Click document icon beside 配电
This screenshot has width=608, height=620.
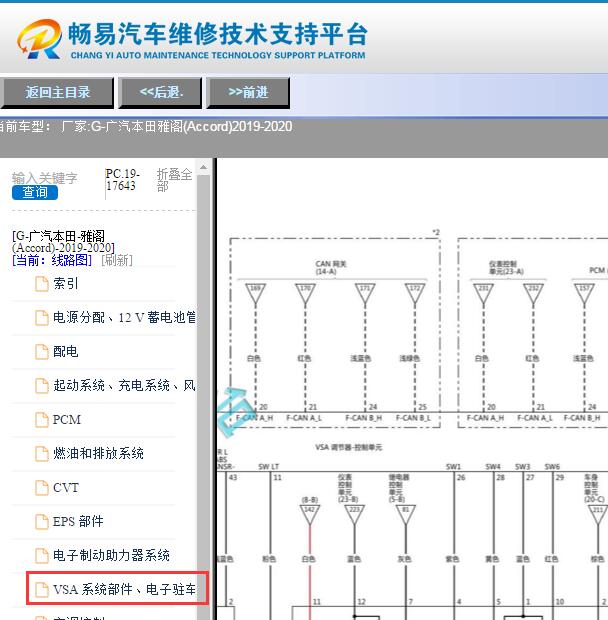(x=42, y=352)
